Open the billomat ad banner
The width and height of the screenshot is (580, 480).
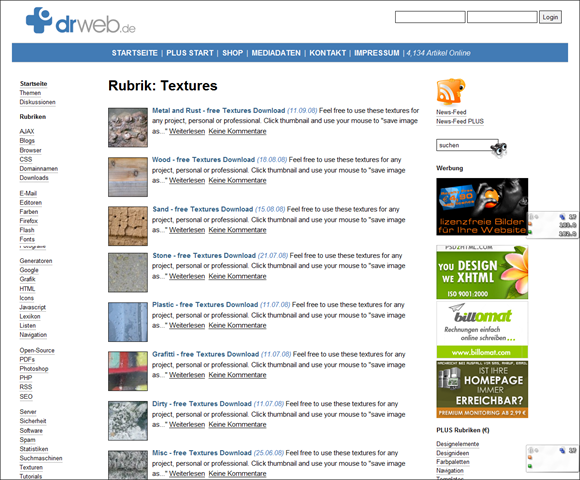[482, 329]
